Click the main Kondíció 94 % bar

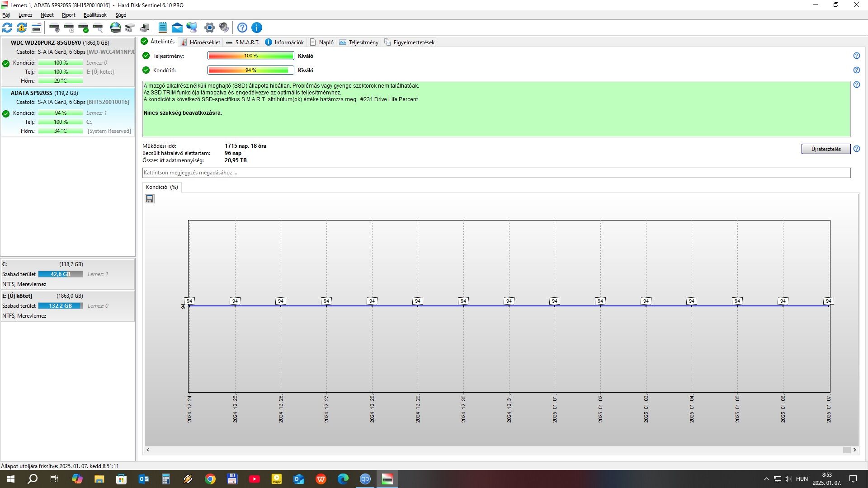[x=251, y=70]
